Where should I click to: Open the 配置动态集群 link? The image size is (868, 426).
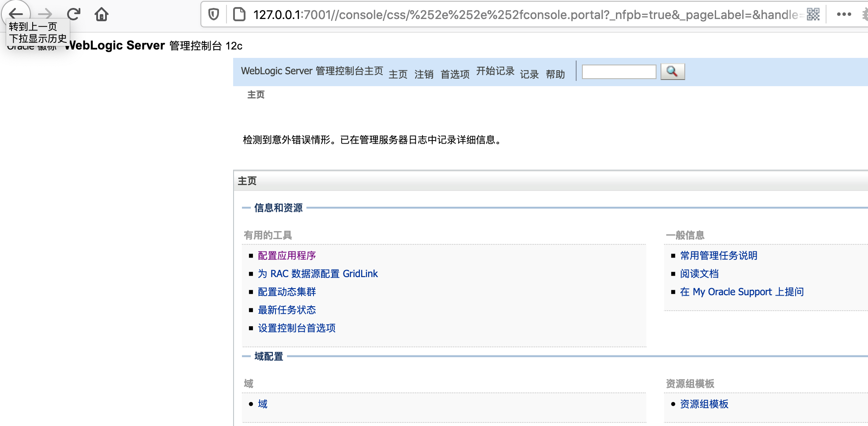coord(287,292)
